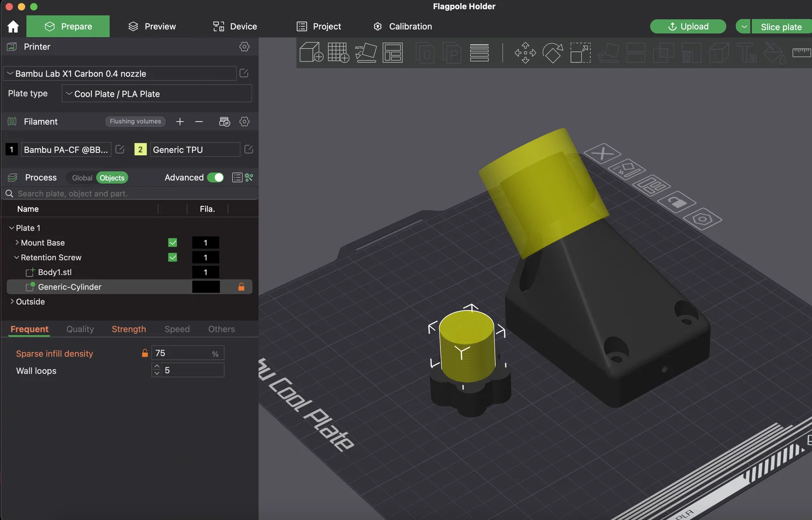
Task: Click filament 1 black color swatch
Action: 12,150
